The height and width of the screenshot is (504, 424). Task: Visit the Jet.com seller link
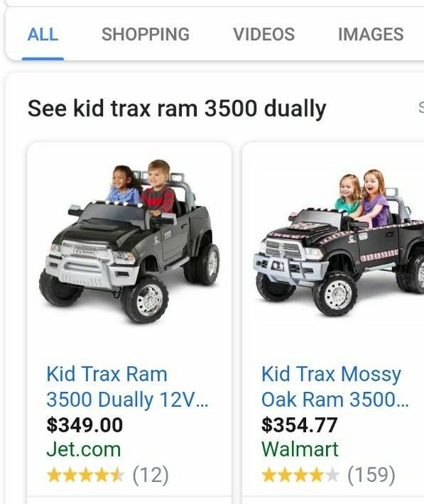coord(84,449)
